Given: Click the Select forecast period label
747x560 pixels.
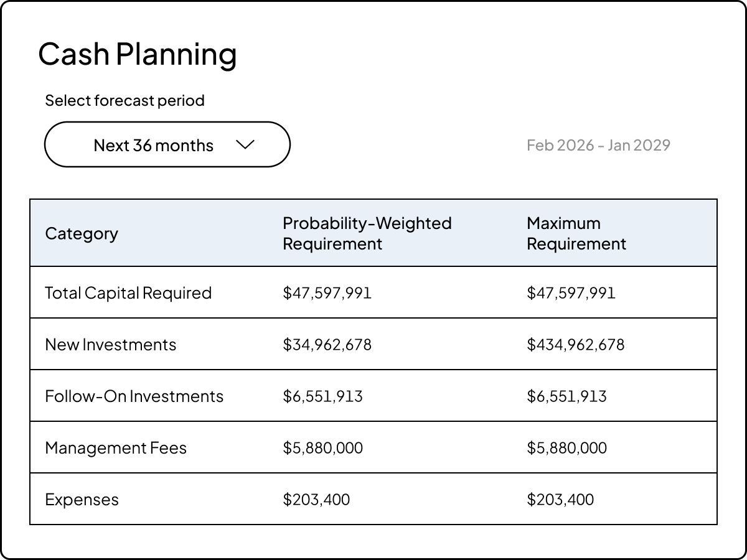Looking at the screenshot, I should coord(125,100).
